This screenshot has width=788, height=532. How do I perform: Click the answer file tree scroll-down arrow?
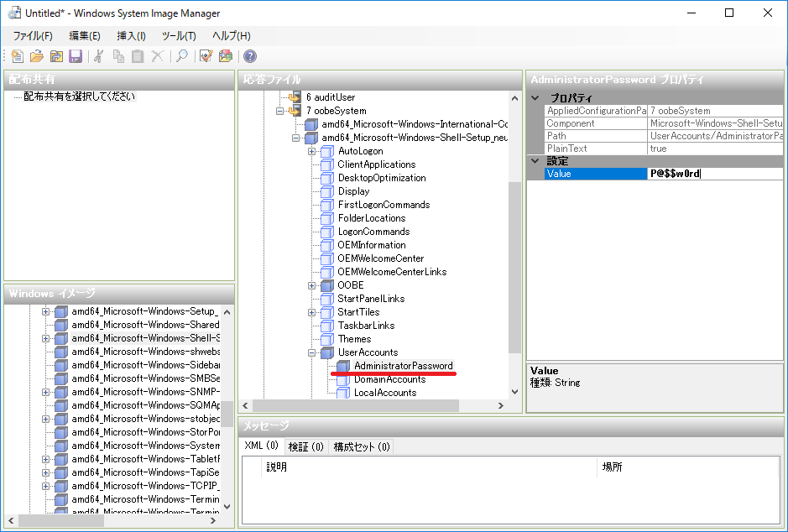tap(514, 392)
